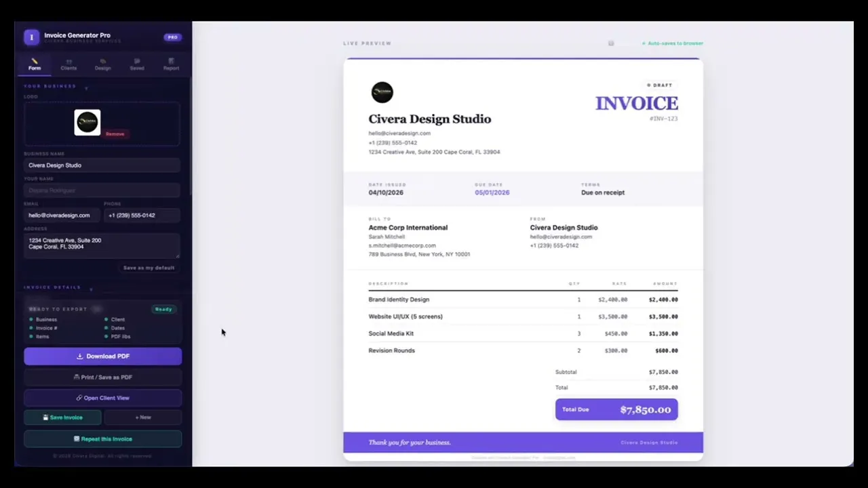Open the Saved tab

(137, 65)
